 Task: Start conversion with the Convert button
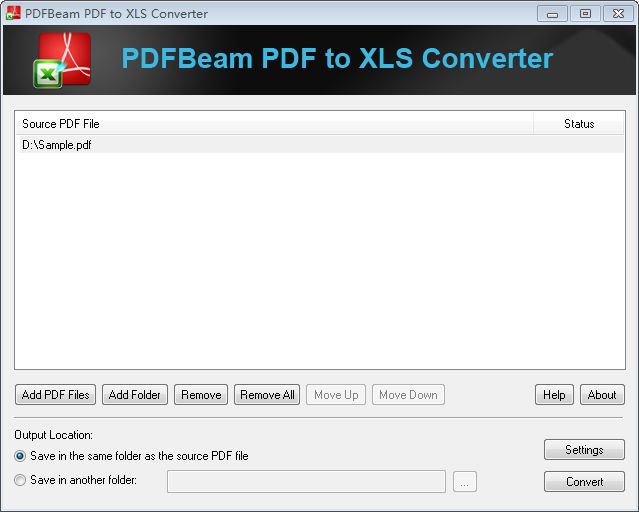click(584, 482)
